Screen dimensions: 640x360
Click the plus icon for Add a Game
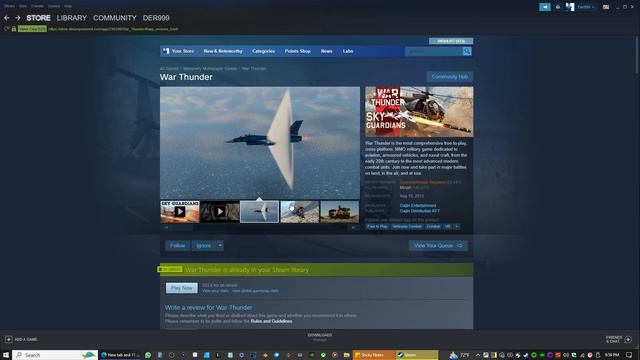point(9,339)
